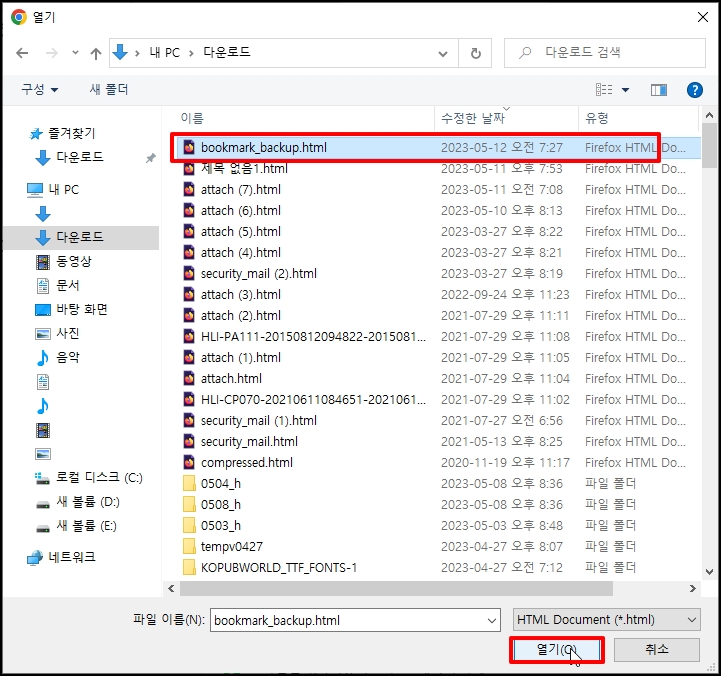
Task: Click the compressed.html file icon
Action: click(x=189, y=463)
